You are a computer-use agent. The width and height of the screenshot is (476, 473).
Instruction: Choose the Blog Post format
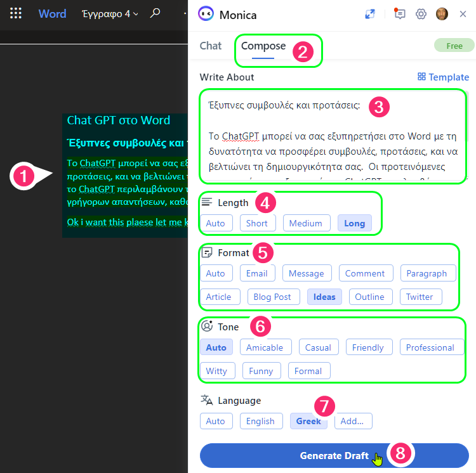273,297
